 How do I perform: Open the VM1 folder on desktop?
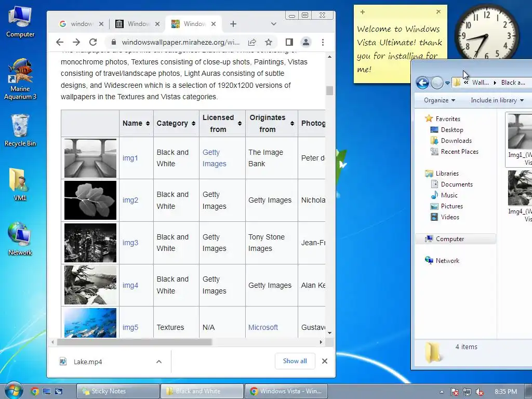[x=20, y=184]
